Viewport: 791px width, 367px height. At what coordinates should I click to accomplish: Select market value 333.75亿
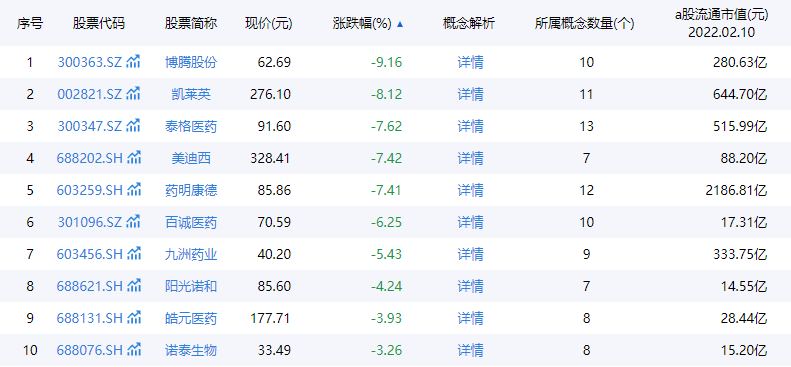(740, 254)
